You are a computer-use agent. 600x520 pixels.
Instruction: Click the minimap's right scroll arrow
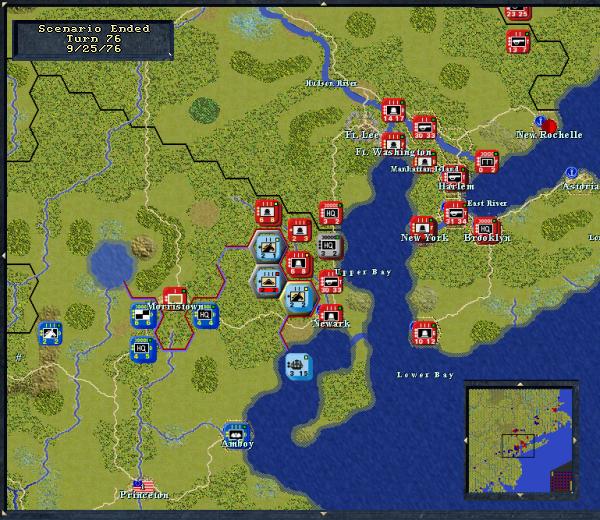pyautogui.click(x=575, y=440)
